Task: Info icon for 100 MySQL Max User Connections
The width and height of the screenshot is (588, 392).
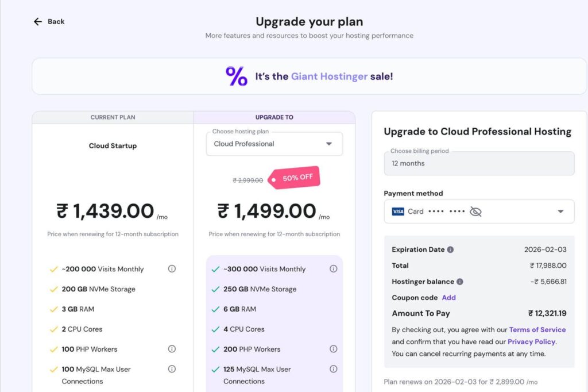Action: 172,369
